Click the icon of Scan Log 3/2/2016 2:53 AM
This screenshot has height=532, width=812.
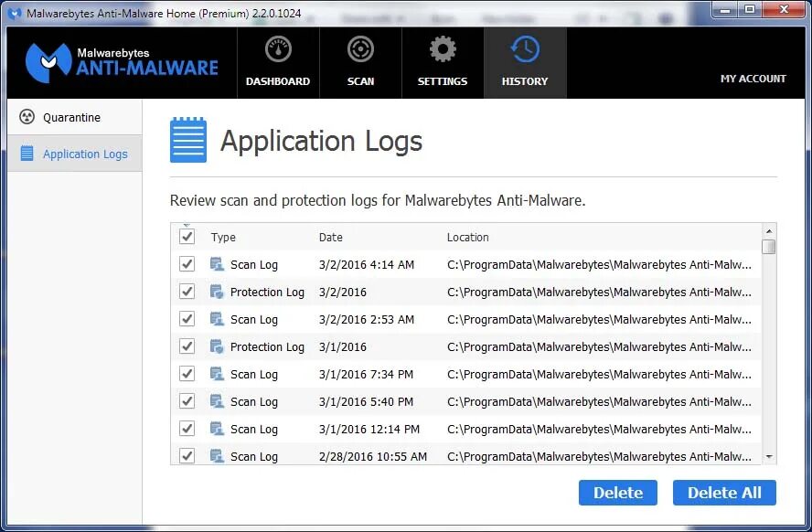point(217,319)
